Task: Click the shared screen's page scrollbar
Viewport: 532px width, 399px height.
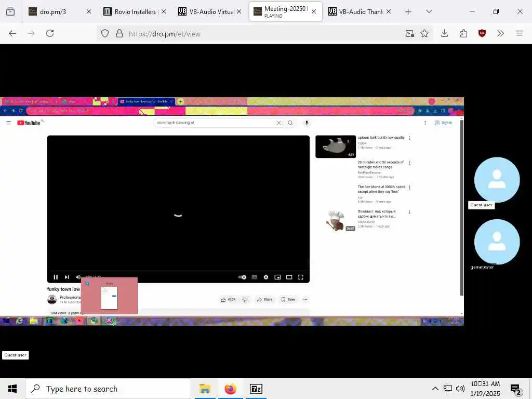Action: pyautogui.click(x=461, y=208)
